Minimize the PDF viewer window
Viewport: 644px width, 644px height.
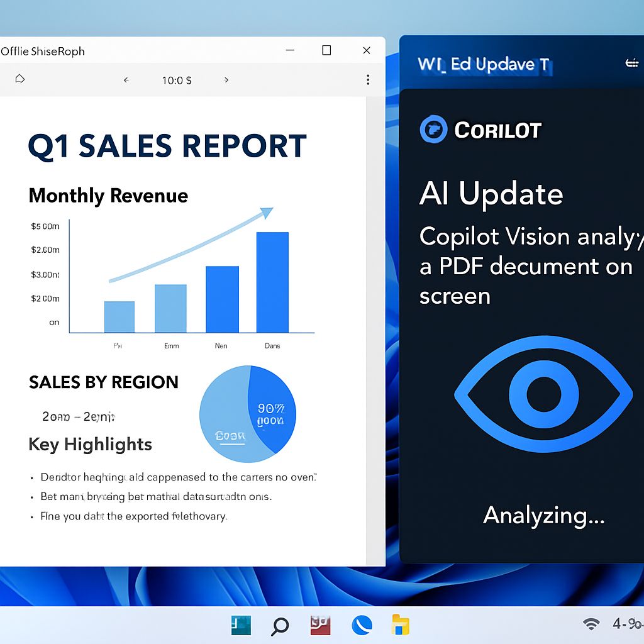290,50
